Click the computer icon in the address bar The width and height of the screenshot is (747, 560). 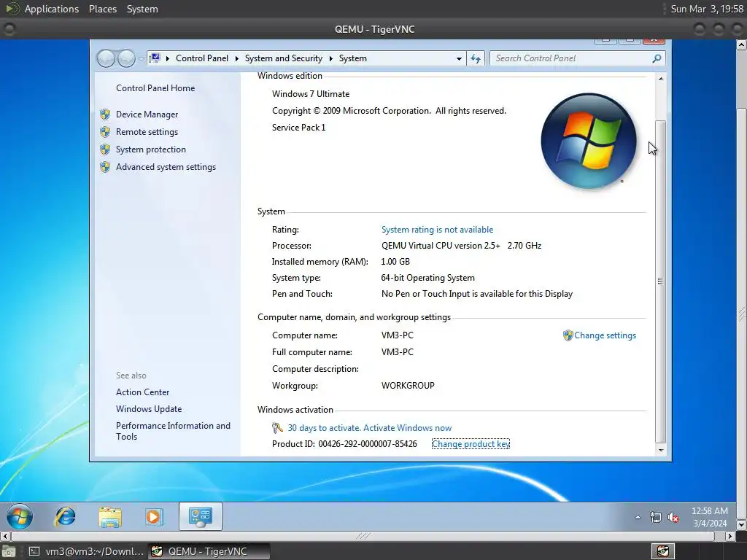(x=155, y=58)
